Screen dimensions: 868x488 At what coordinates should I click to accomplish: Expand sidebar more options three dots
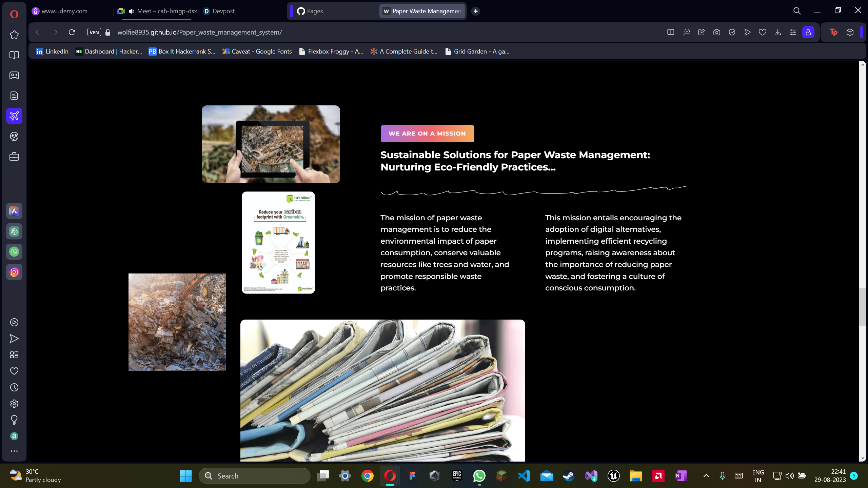pos(14,451)
